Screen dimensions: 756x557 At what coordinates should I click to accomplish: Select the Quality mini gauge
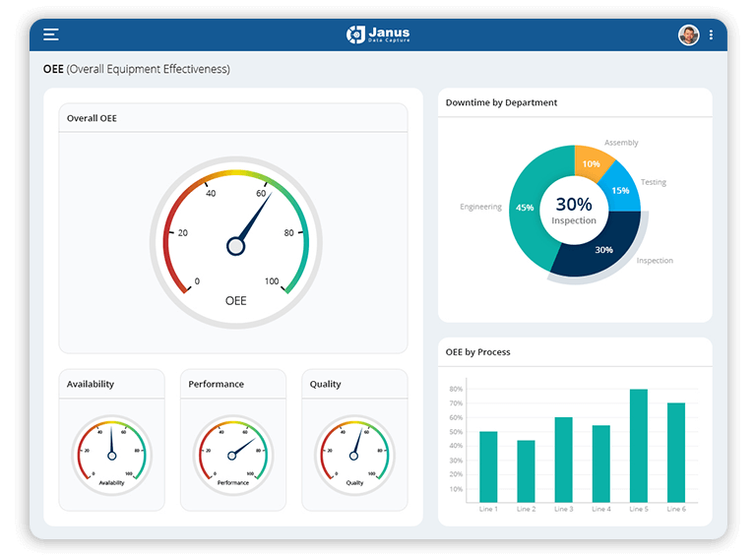point(354,455)
